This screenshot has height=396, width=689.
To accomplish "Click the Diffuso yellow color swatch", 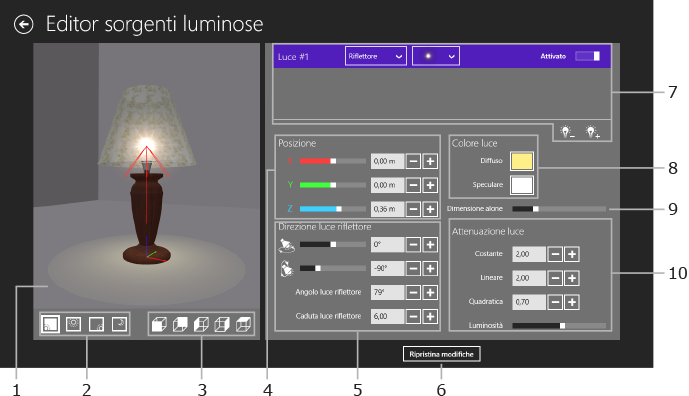I will tap(522, 161).
